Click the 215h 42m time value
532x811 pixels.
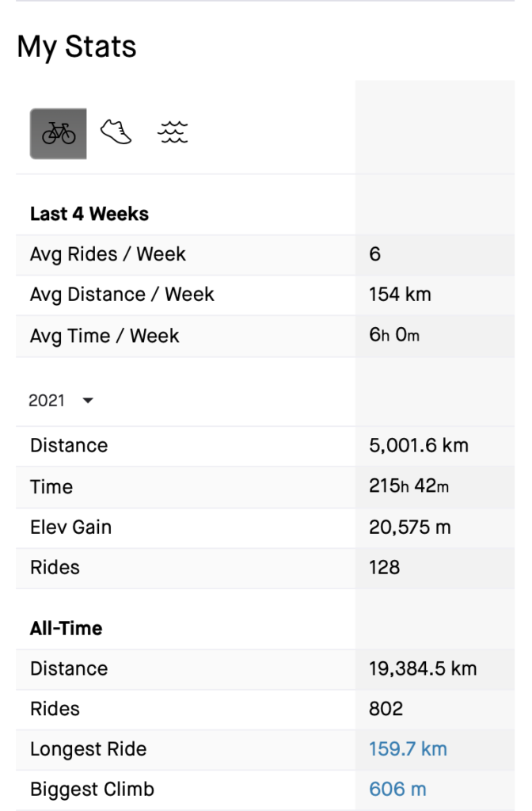pyautogui.click(x=409, y=486)
